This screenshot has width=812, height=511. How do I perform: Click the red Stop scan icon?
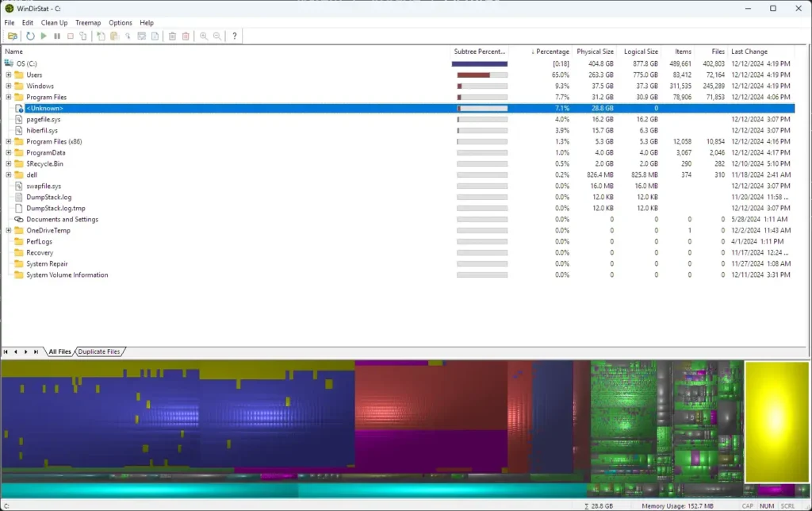pos(71,36)
